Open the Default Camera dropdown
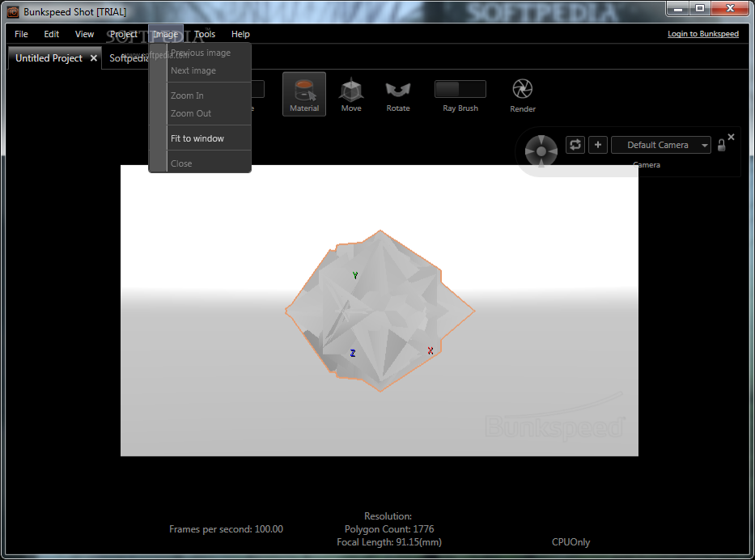The height and width of the screenshot is (560, 755). pyautogui.click(x=660, y=145)
